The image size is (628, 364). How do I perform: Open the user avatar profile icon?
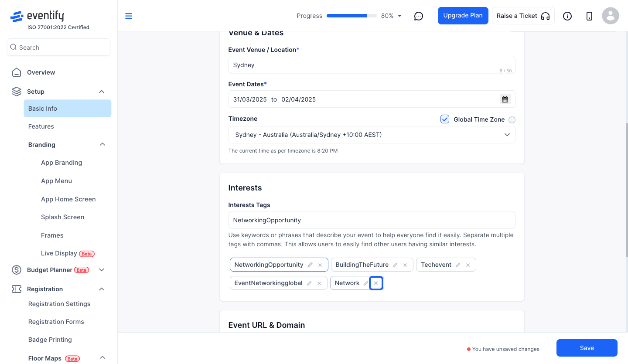point(611,16)
